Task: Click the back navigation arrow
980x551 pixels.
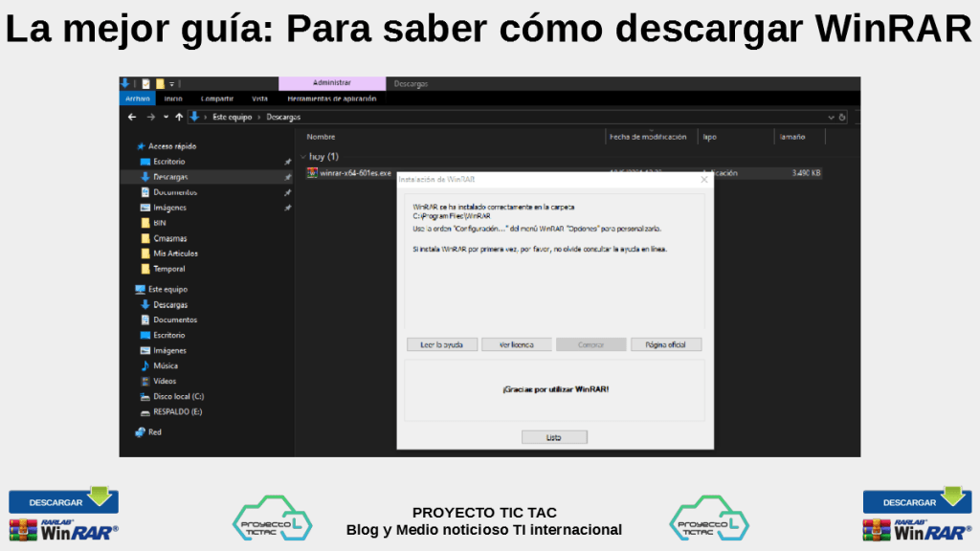Action: [x=133, y=117]
